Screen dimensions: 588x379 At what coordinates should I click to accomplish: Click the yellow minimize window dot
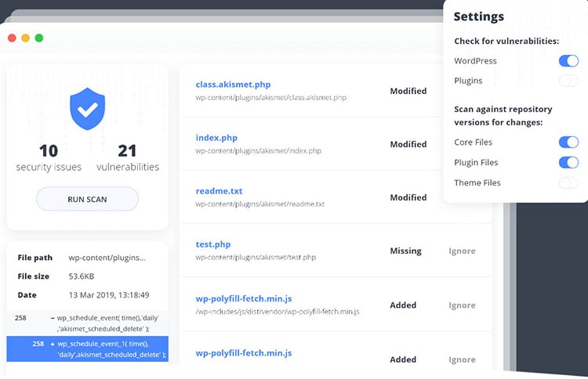click(x=25, y=38)
